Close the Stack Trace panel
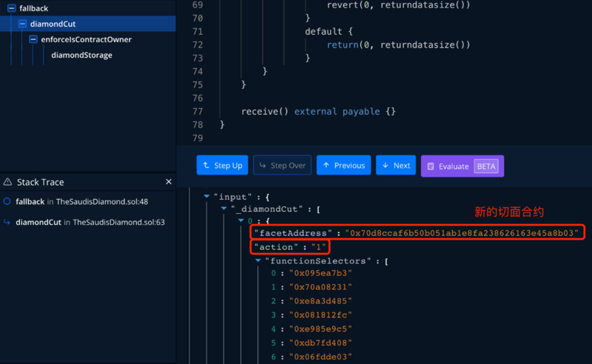 point(168,182)
